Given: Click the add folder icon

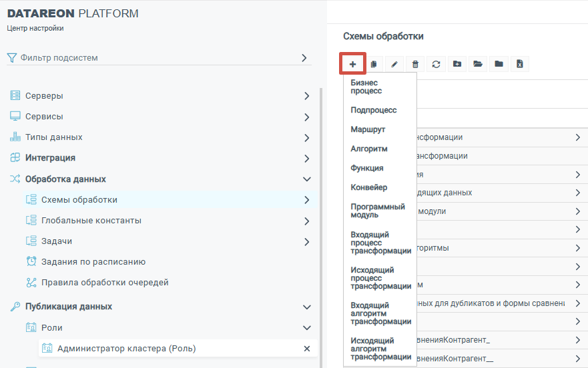Looking at the screenshot, I should [457, 64].
